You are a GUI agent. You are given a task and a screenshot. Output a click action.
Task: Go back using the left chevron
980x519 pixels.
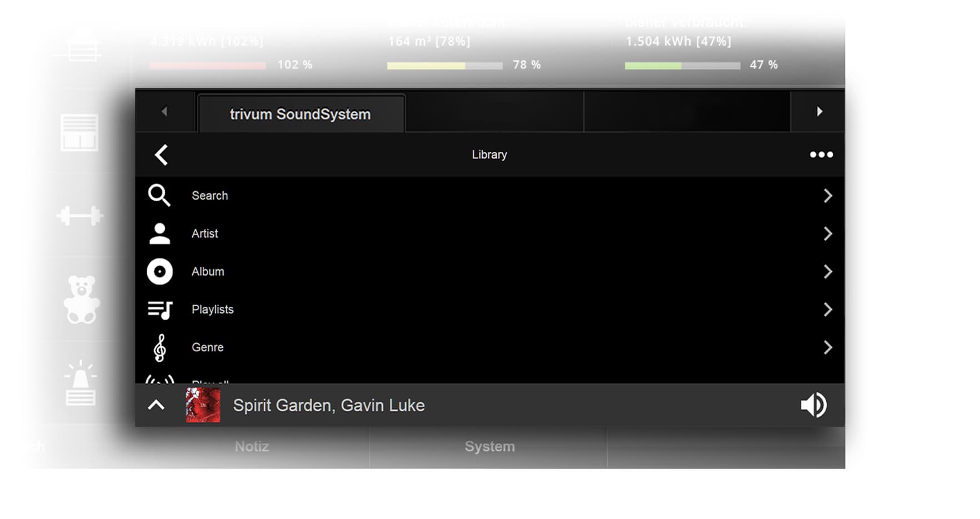(161, 155)
